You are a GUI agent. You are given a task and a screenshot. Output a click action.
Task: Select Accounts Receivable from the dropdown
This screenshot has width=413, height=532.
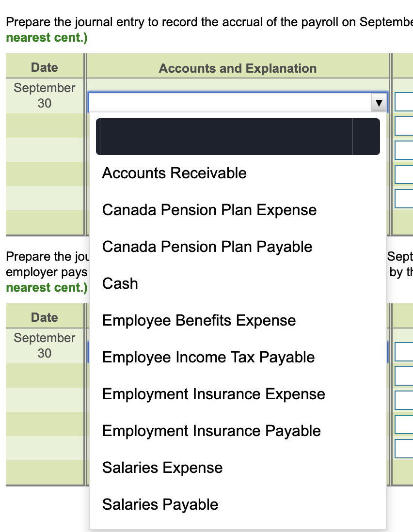click(174, 173)
